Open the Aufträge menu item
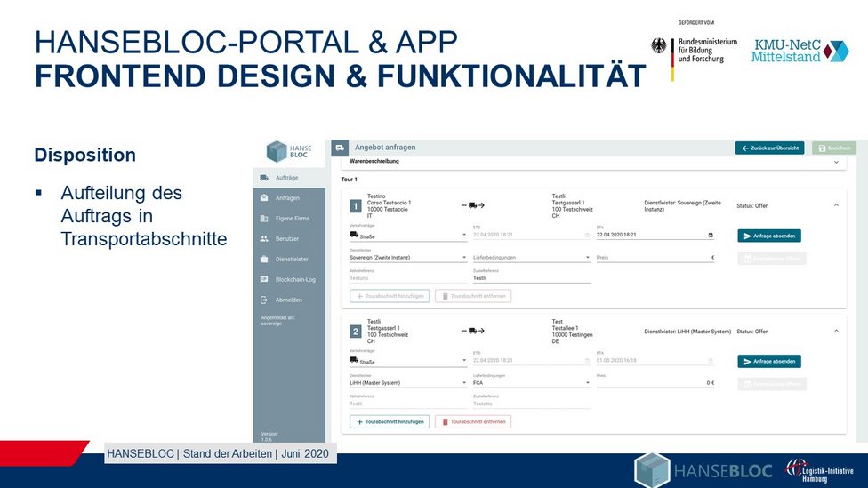Screen dimensions: 868x488 pos(289,178)
